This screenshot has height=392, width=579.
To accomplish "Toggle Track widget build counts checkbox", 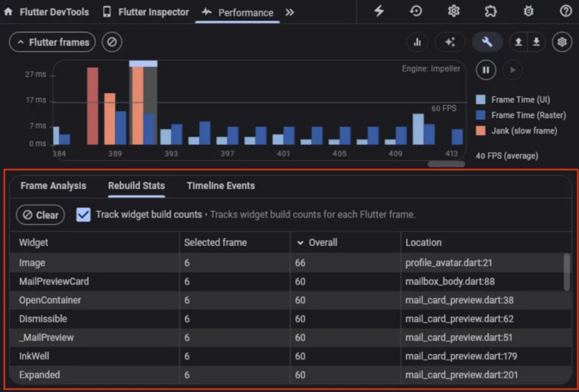I will 84,215.
